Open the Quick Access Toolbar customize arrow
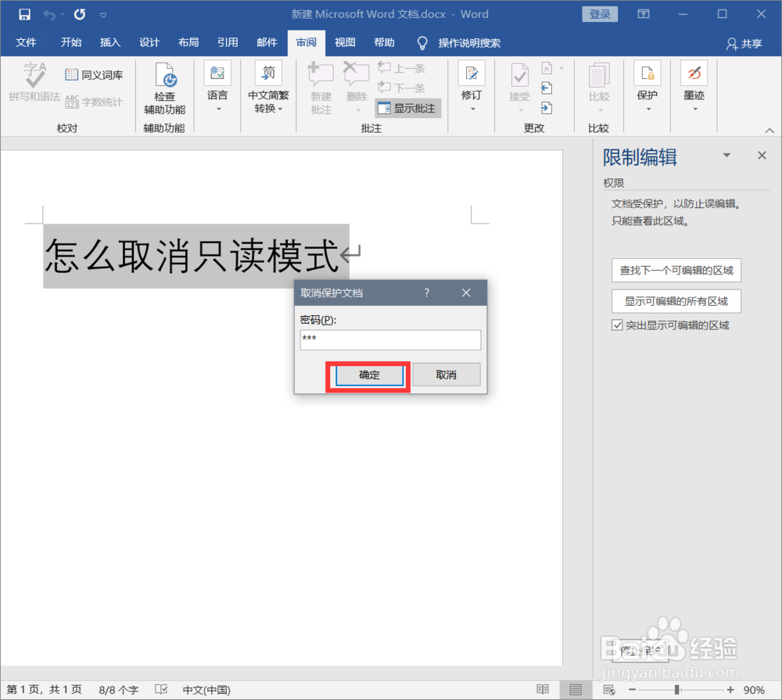This screenshot has height=700, width=782. pos(103,15)
